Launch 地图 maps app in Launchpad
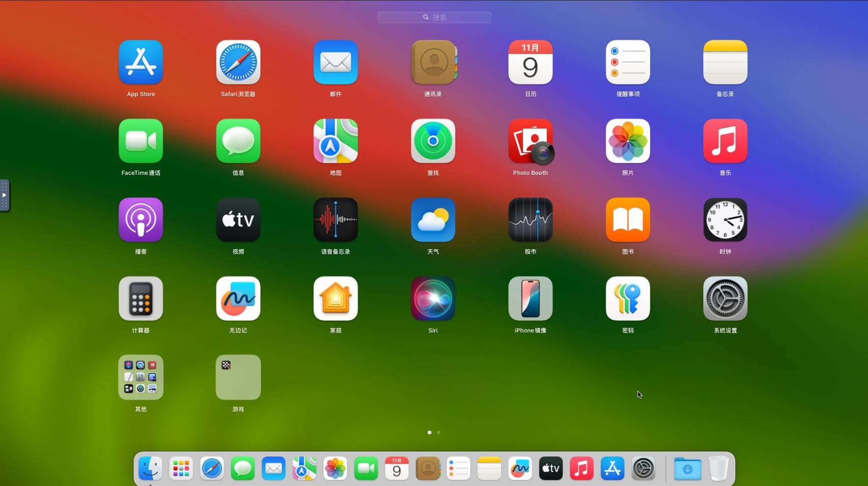This screenshot has width=868, height=486. (336, 141)
